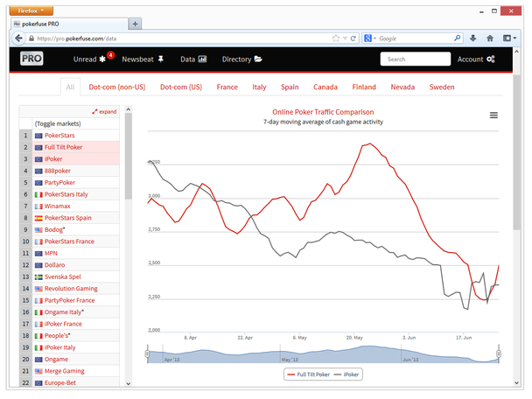
Task: Select Revolution Gaming in the list
Action: 69,289
